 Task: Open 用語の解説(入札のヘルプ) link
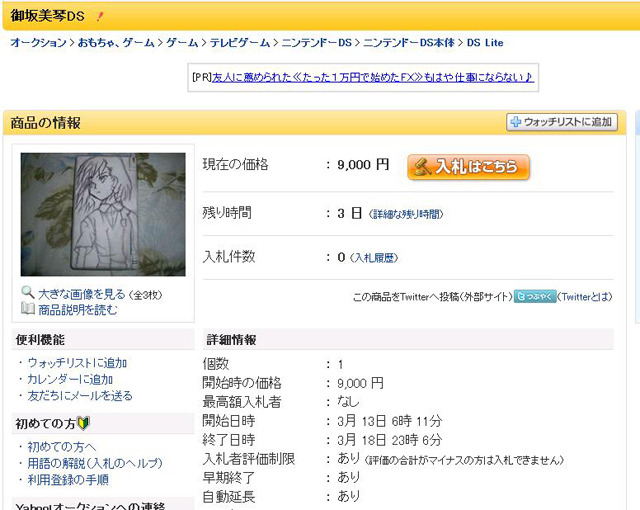[95, 463]
